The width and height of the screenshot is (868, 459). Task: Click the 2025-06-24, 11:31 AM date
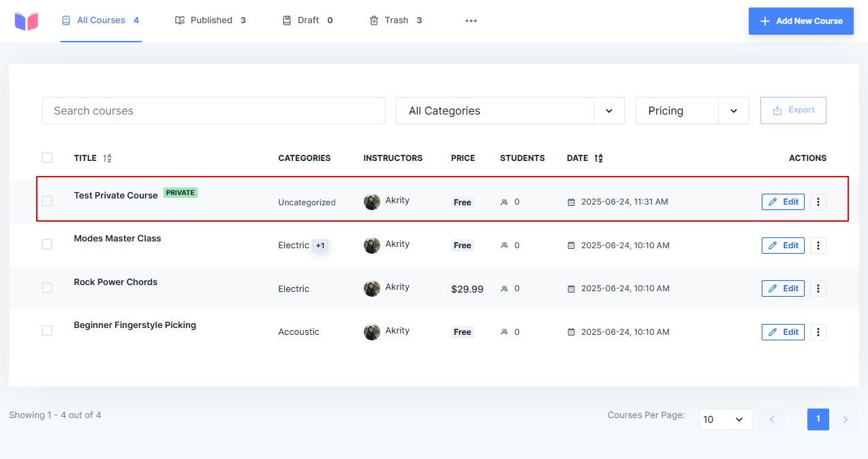coord(625,203)
